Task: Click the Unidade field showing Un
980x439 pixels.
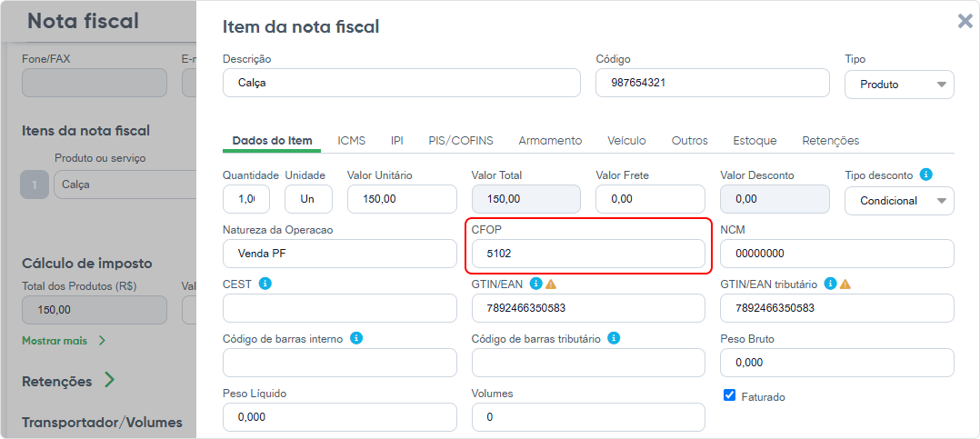Action: pyautogui.click(x=308, y=199)
